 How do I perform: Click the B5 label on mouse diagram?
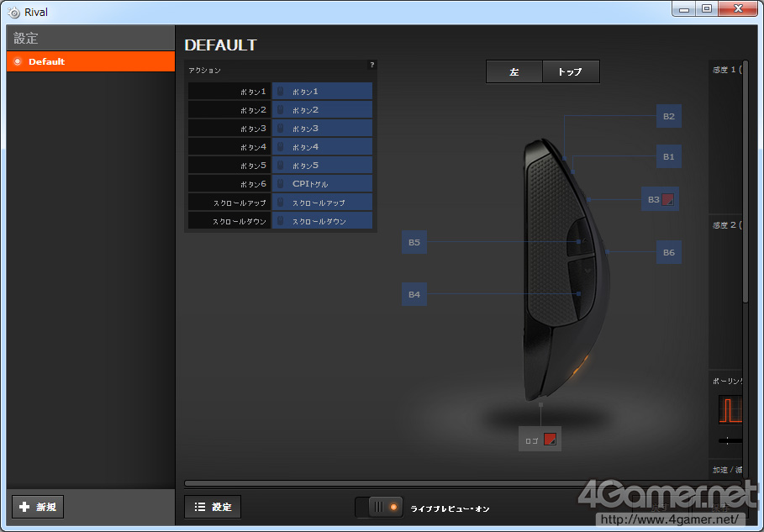(x=414, y=242)
